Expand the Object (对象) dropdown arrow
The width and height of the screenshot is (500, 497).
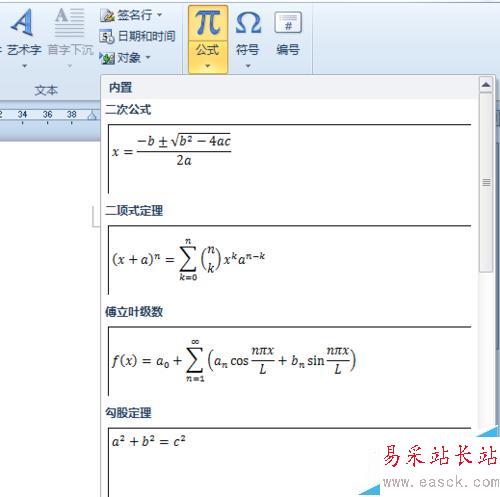148,58
